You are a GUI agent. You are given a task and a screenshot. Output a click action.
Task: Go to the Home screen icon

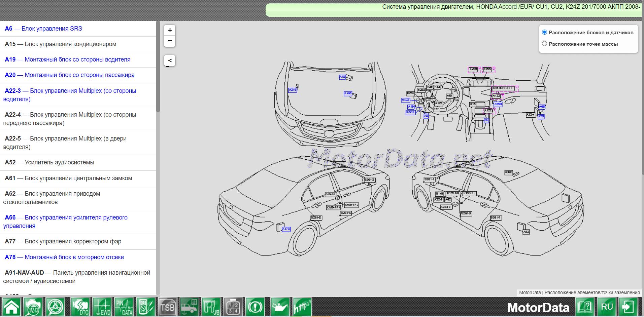[x=11, y=307]
